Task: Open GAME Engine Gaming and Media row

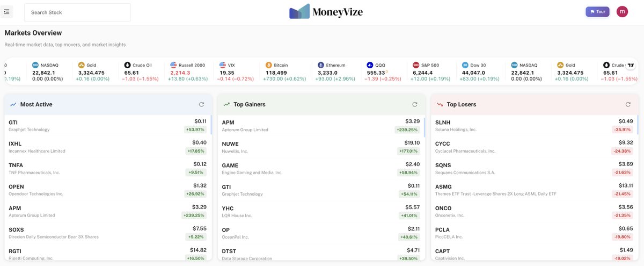Action: click(321, 168)
